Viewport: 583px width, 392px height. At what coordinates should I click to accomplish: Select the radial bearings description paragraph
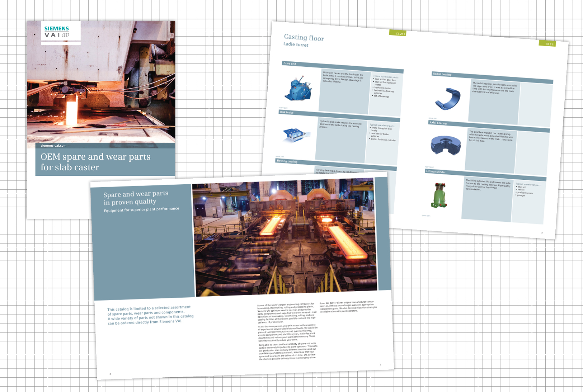coord(494,88)
